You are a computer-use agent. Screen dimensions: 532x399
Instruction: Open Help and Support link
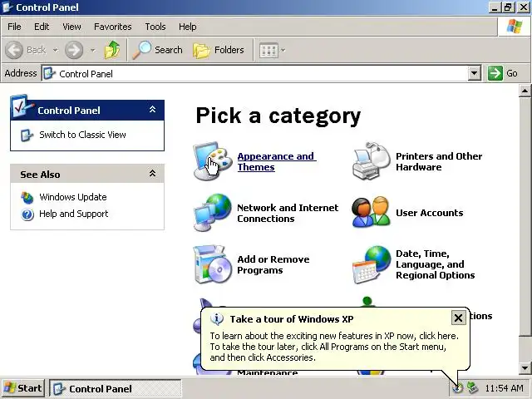pos(74,214)
